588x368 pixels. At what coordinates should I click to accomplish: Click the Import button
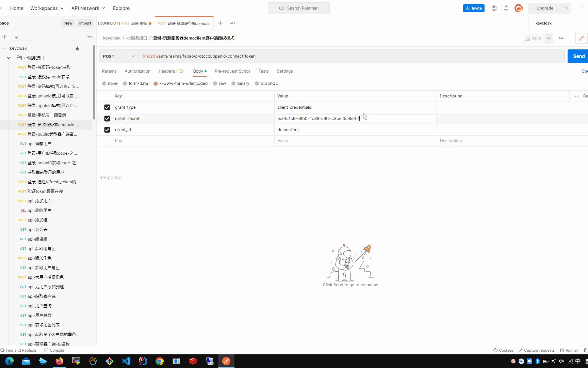click(85, 23)
